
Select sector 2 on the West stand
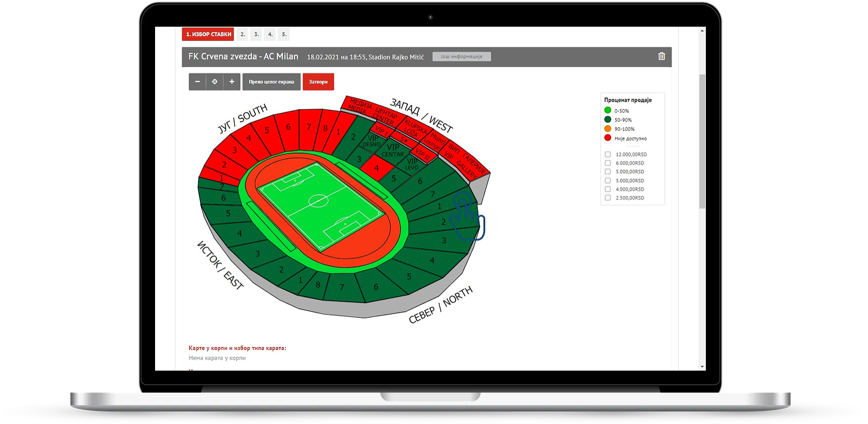tap(353, 137)
